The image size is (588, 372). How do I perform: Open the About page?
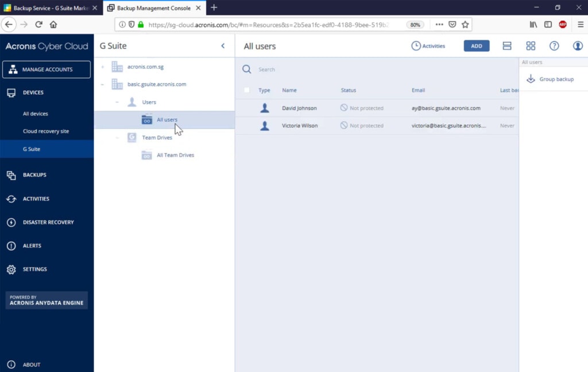tap(32, 365)
